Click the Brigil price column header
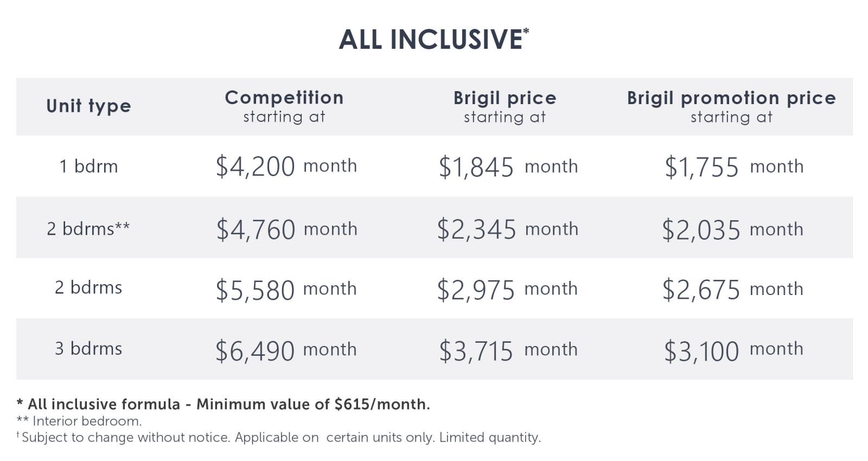Viewport: 868px width, 461px height. [x=505, y=106]
